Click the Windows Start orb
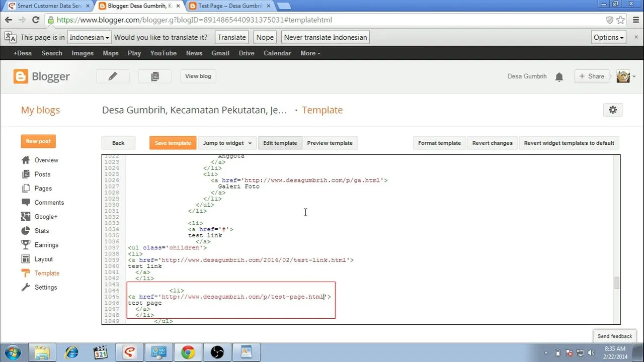 pos(12,351)
